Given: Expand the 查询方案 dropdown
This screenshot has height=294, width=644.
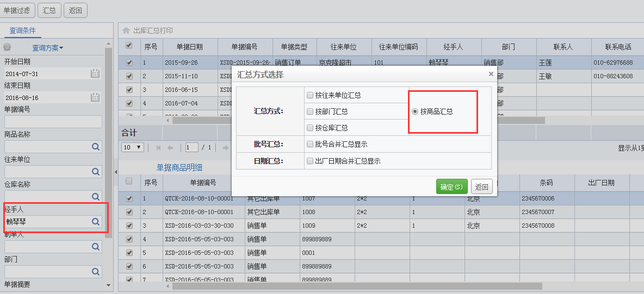Looking at the screenshot, I should point(47,48).
